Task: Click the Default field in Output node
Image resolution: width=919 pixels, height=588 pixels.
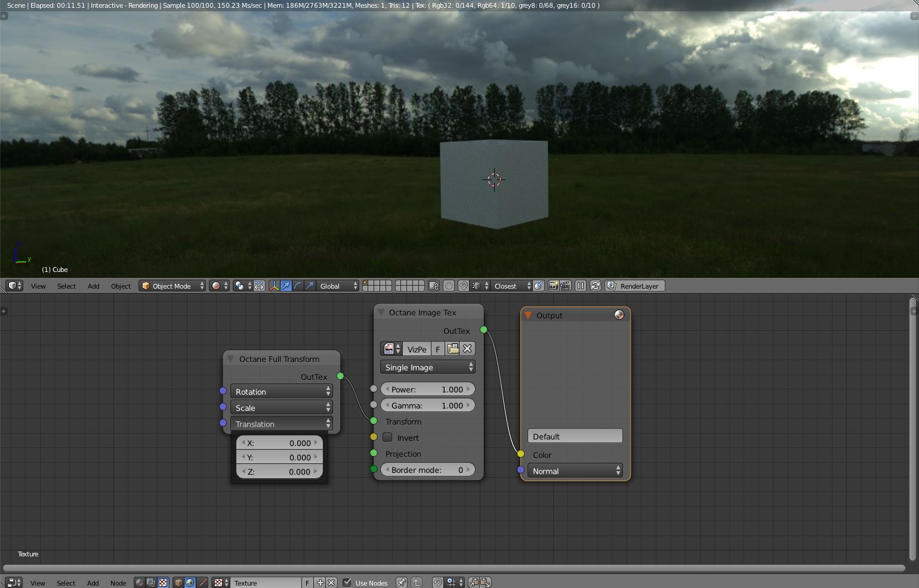Action: click(575, 437)
